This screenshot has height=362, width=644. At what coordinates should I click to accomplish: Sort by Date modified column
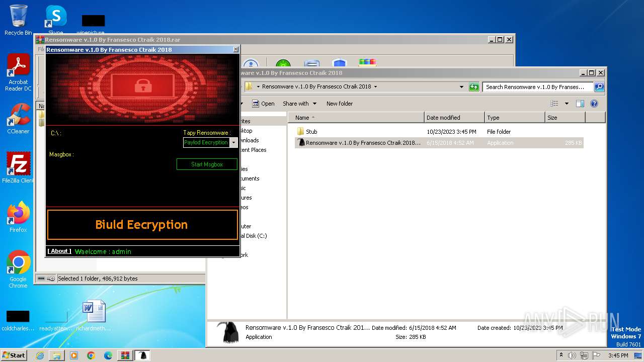tap(454, 118)
